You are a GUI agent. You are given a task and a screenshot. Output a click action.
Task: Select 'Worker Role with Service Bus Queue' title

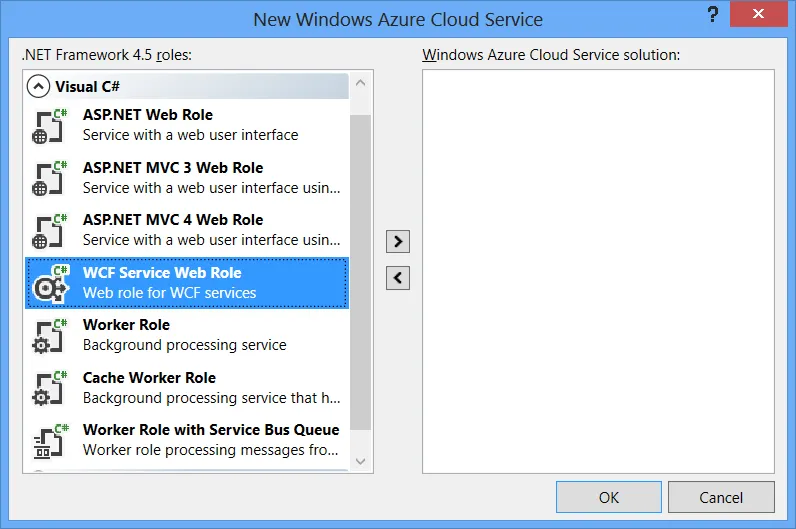211,430
